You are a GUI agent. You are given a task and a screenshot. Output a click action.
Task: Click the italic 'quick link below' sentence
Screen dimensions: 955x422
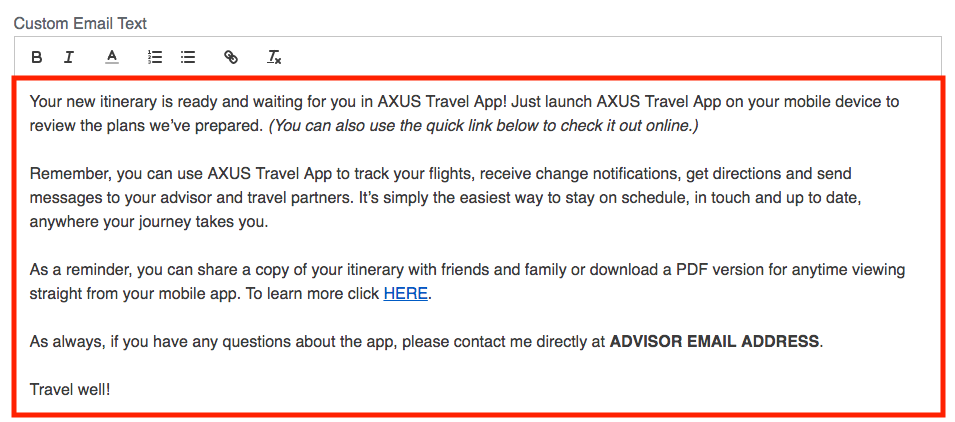pos(484,126)
